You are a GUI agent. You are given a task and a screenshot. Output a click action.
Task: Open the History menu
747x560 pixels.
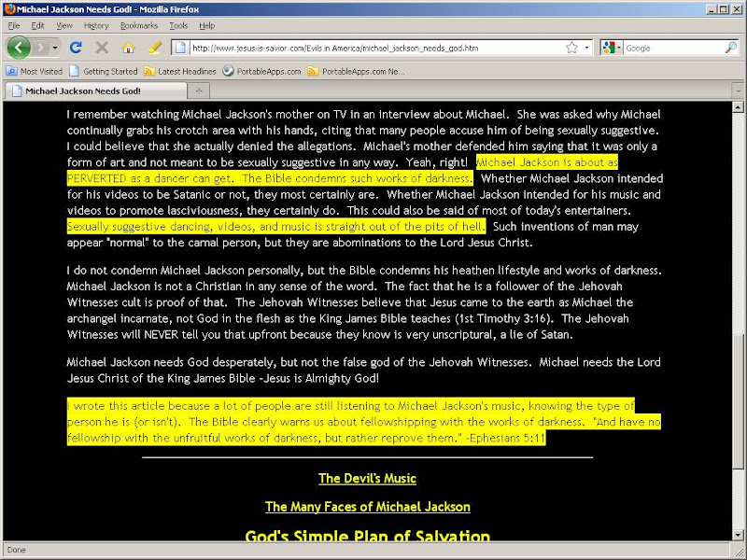[x=96, y=26]
